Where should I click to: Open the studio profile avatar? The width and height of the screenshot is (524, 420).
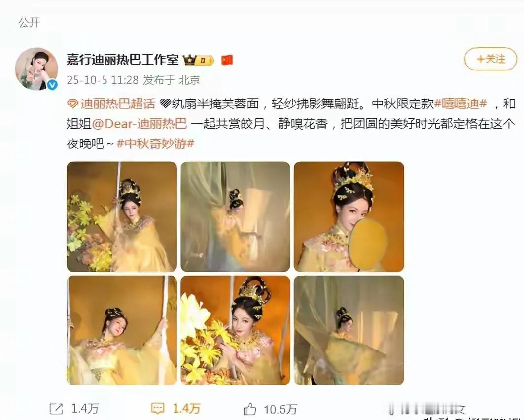point(36,69)
